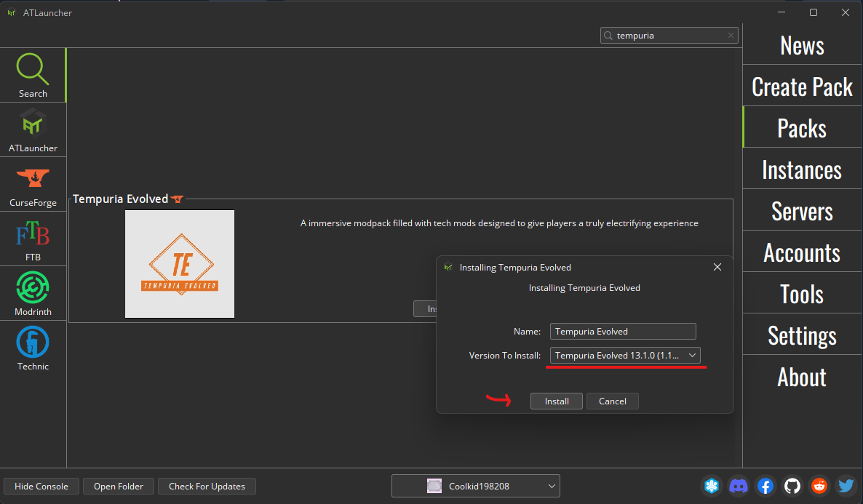Click the Tempuria Evolved pack title
The width and height of the screenshot is (863, 504).
tap(120, 199)
